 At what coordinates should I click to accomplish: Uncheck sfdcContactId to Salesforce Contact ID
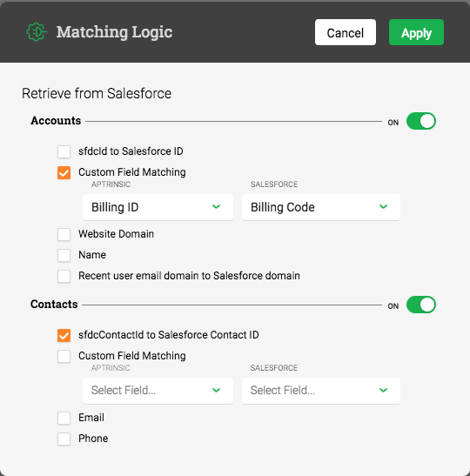[x=64, y=335]
